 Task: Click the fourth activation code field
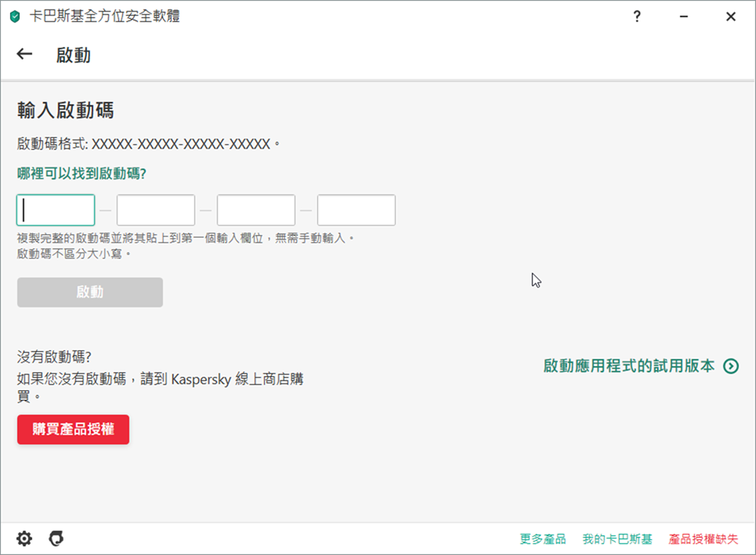tap(356, 210)
